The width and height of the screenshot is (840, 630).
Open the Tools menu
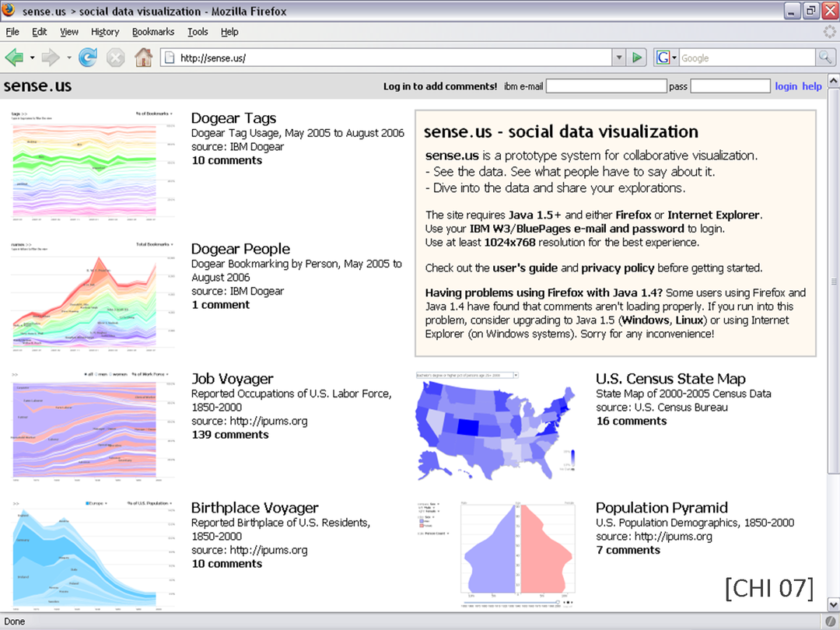(x=198, y=32)
